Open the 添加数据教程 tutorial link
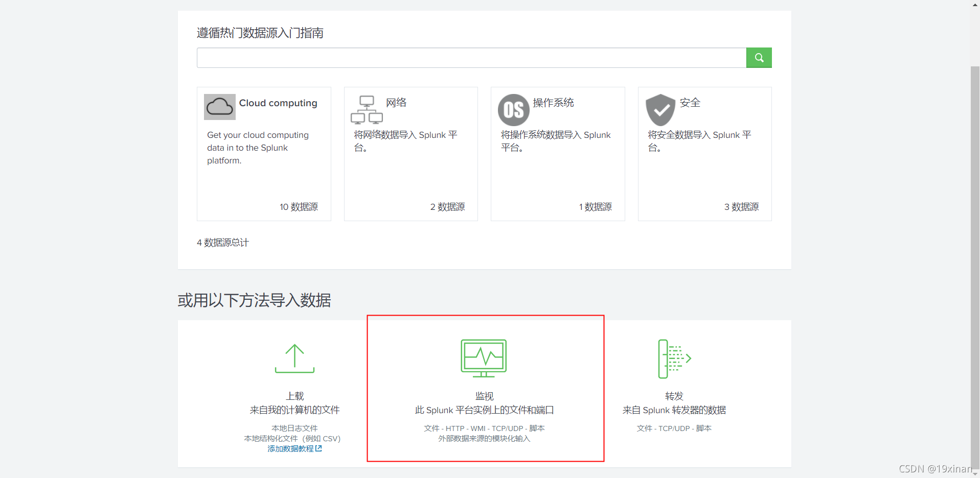 click(x=290, y=448)
